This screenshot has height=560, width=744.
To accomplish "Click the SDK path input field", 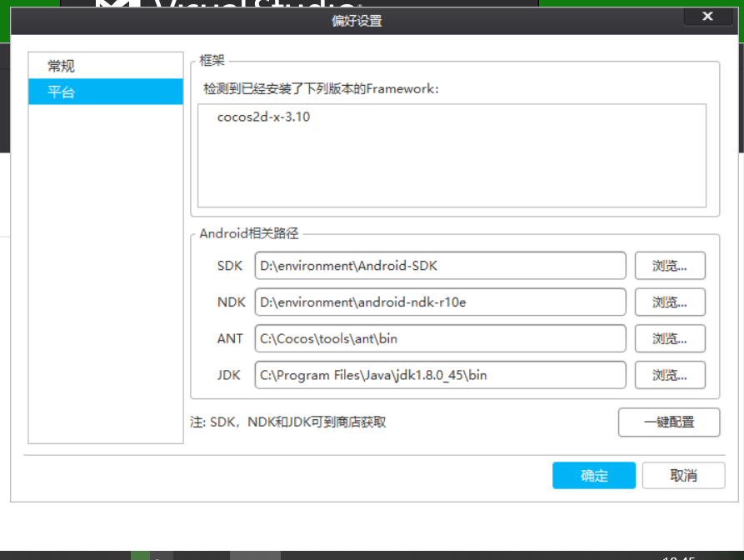I will (440, 266).
